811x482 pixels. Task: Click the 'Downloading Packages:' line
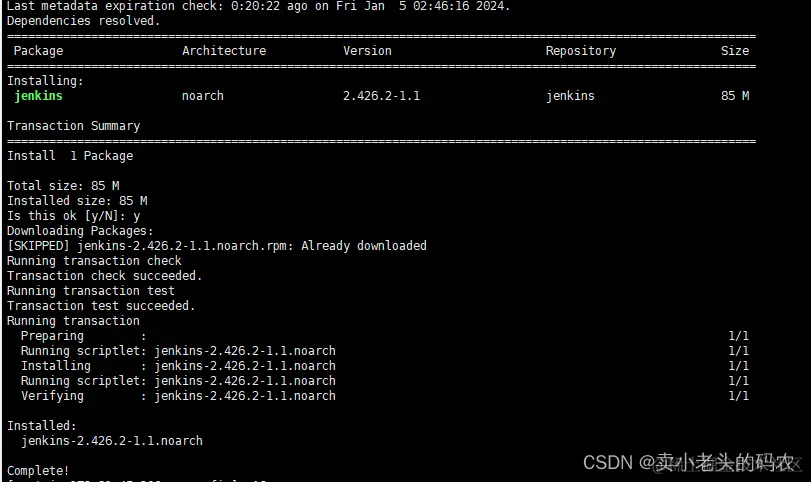[x=80, y=231]
